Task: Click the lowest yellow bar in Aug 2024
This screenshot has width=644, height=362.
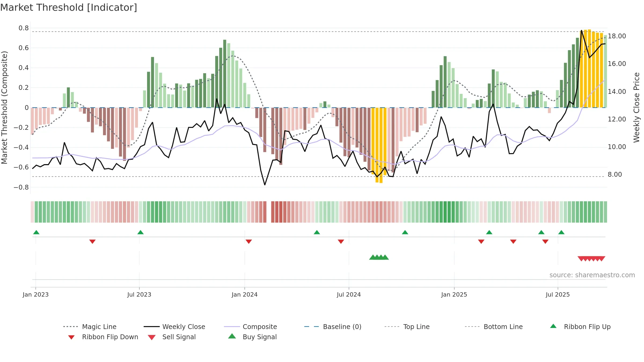Action: [x=381, y=145]
